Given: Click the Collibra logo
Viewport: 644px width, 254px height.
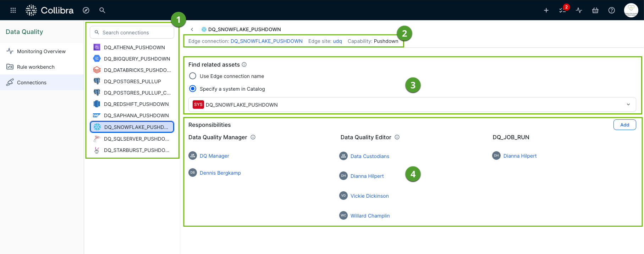Looking at the screenshot, I should [x=50, y=10].
